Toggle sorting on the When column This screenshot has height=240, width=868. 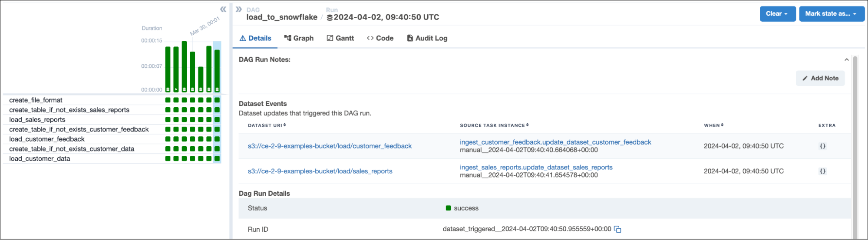(713, 125)
